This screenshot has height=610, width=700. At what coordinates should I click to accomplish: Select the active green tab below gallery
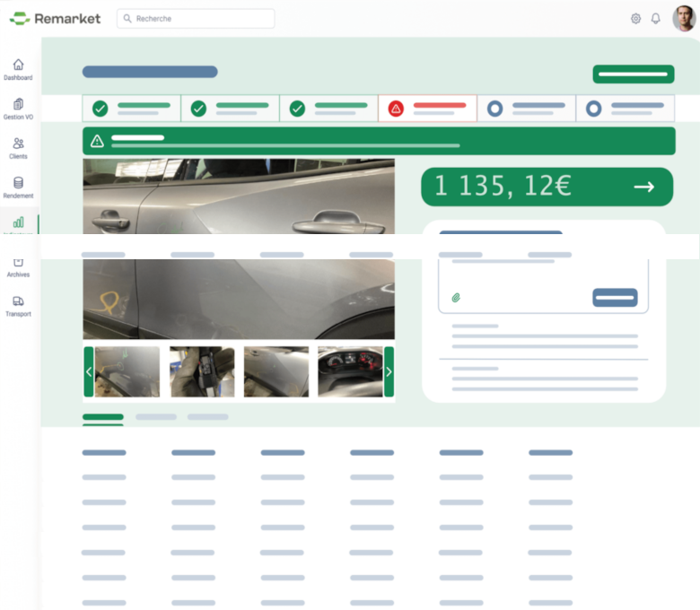click(x=103, y=417)
